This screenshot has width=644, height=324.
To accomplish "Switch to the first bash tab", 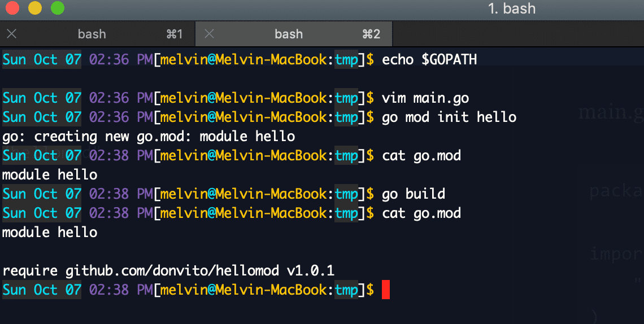I will click(x=92, y=34).
